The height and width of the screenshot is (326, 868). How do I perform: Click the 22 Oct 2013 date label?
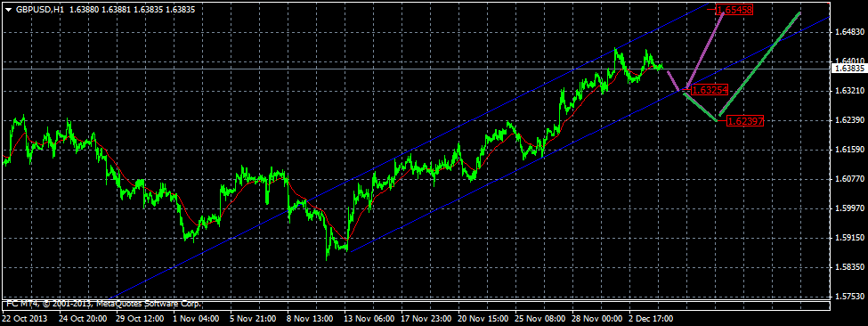point(25,319)
